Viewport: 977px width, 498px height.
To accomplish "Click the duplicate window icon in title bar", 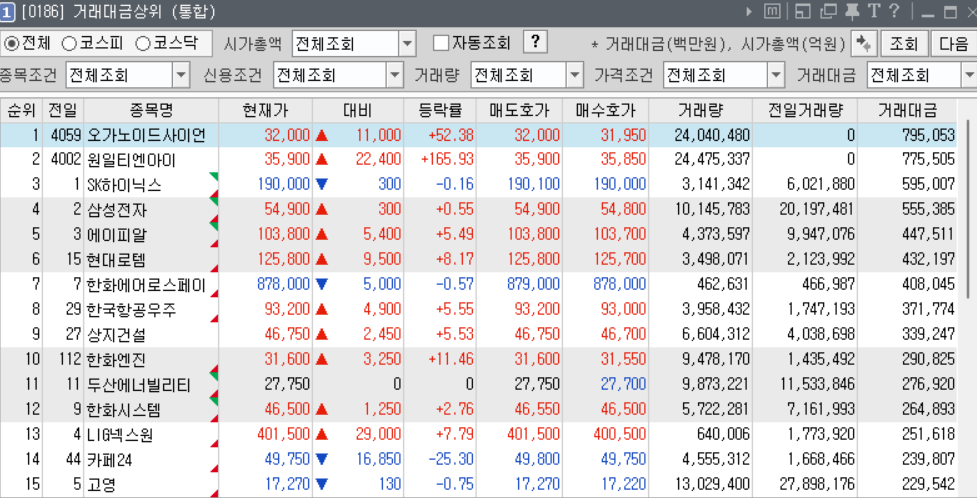I will [828, 11].
